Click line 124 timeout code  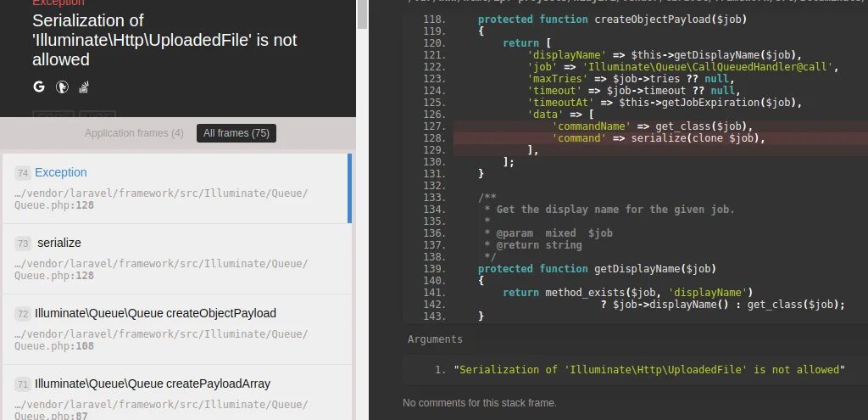pyautogui.click(x=634, y=90)
